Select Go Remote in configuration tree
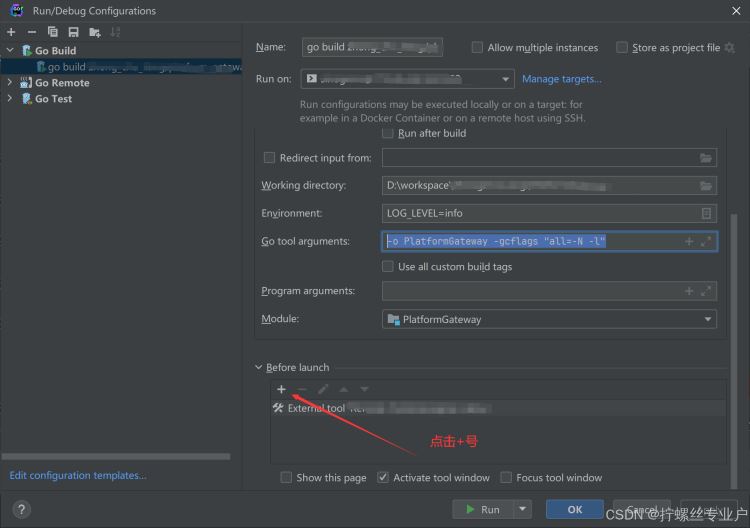This screenshot has width=750, height=528. coord(62,83)
